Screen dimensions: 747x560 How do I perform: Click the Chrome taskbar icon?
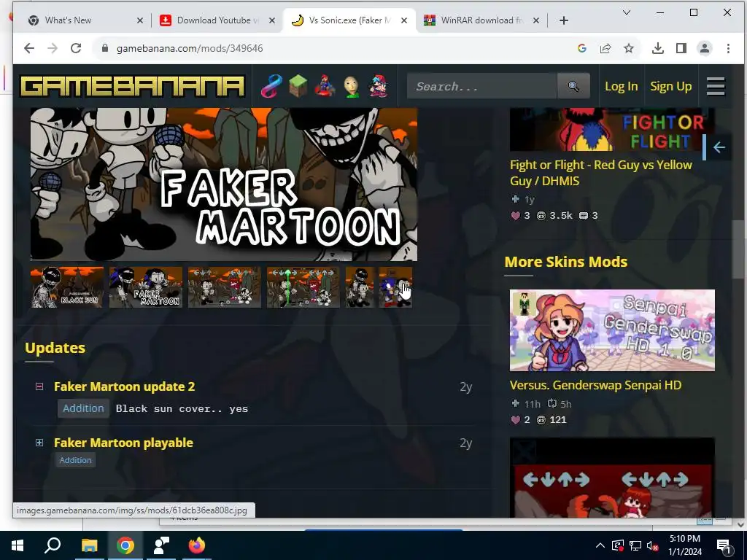125,545
